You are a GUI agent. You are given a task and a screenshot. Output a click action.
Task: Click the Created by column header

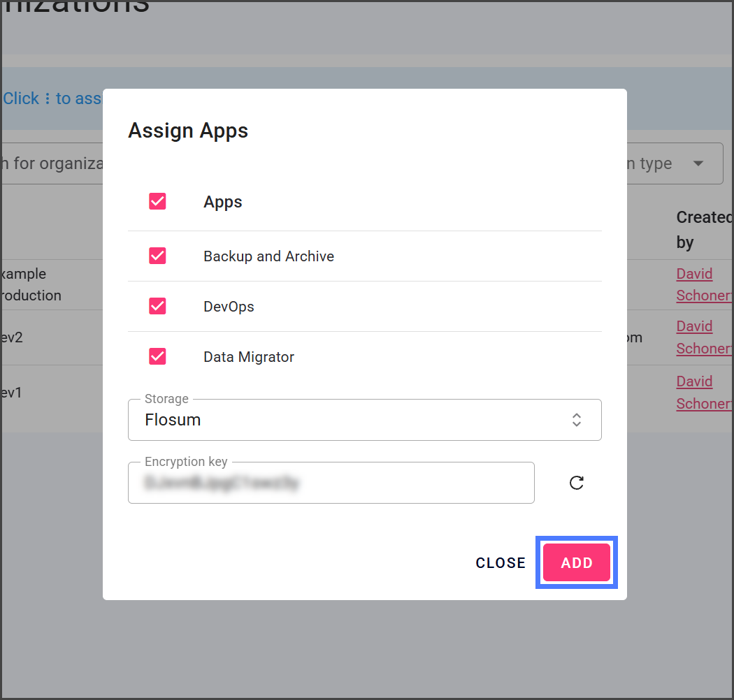click(x=703, y=229)
